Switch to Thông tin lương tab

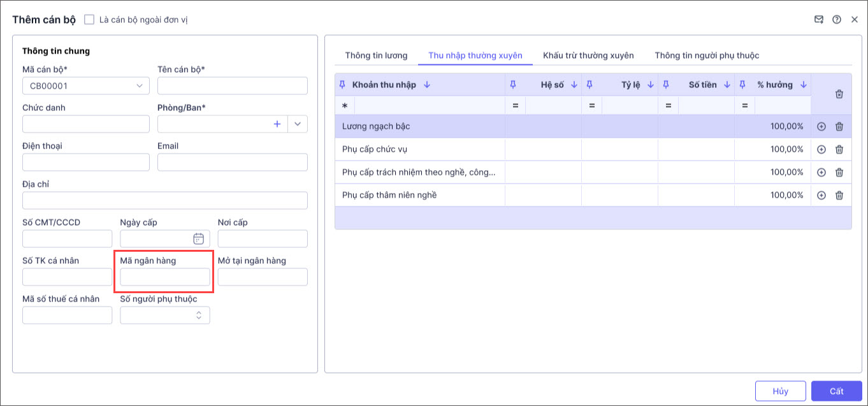pyautogui.click(x=376, y=55)
